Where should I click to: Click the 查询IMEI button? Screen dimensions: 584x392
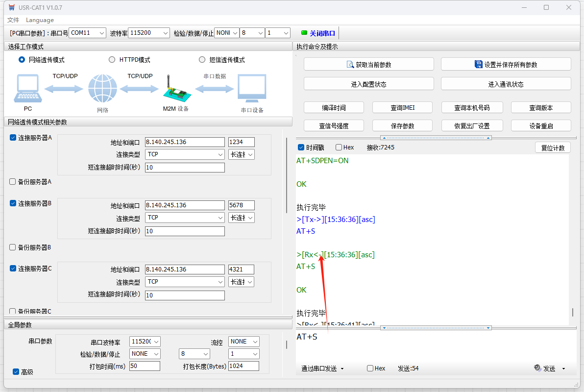pyautogui.click(x=402, y=108)
